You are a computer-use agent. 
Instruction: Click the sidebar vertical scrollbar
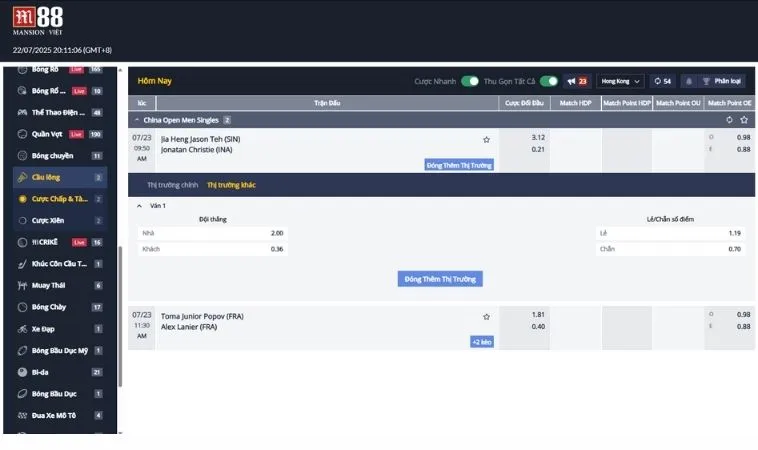[x=120, y=320]
